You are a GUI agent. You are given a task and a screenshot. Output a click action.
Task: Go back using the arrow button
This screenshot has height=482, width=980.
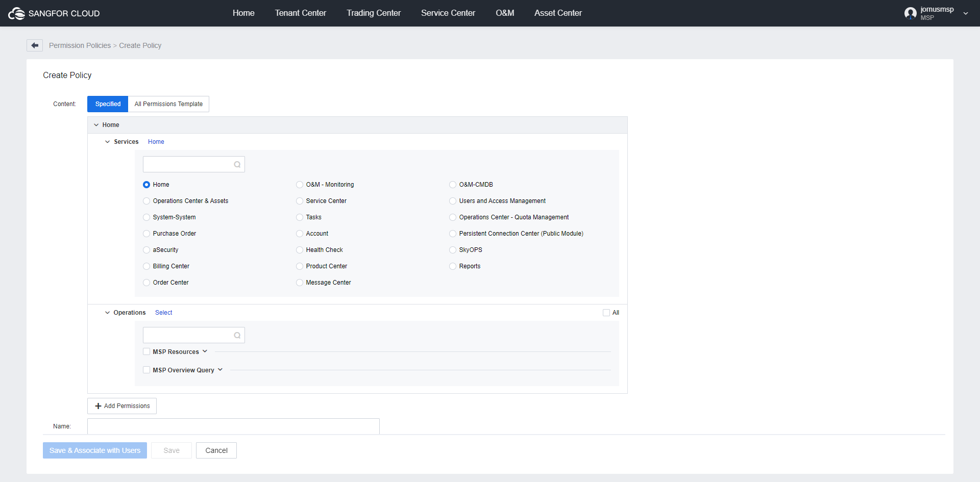click(35, 45)
